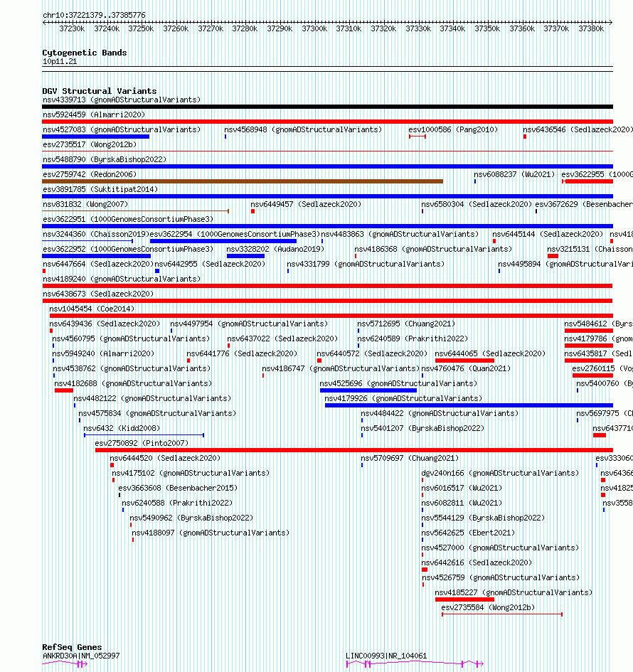Click nsv3244360 (Chaisson2019) label
Image resolution: width=633 pixels, height=672 pixels.
[x=96, y=235]
